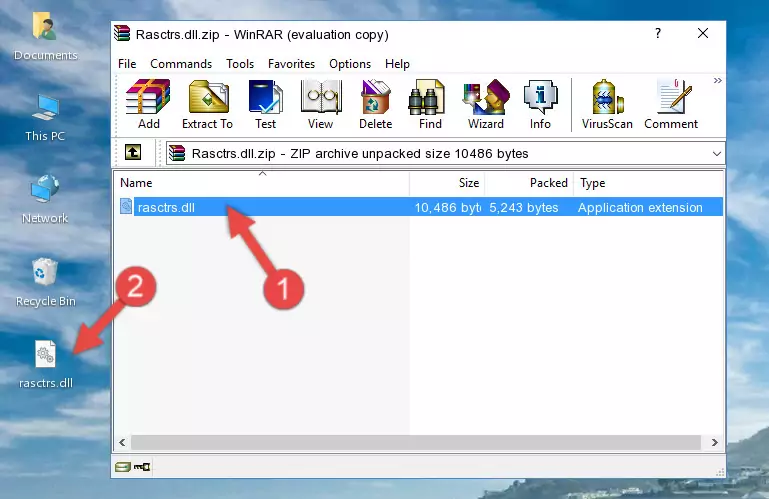The width and height of the screenshot is (769, 499).
Task: Open the archive path dropdown arrow
Action: coord(717,154)
